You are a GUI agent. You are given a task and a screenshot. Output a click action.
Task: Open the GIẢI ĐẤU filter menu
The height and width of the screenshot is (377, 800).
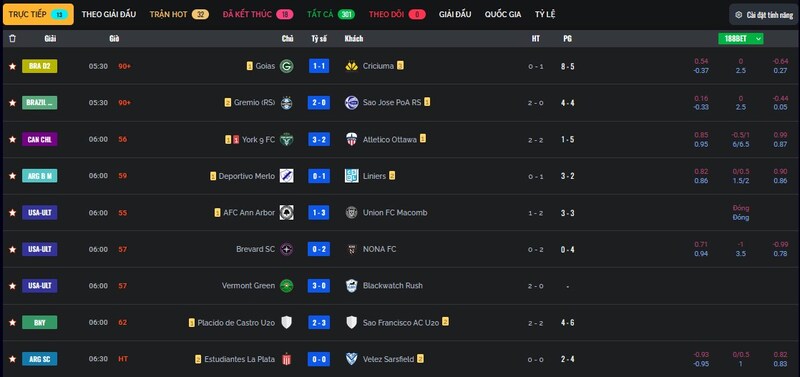pos(455,14)
